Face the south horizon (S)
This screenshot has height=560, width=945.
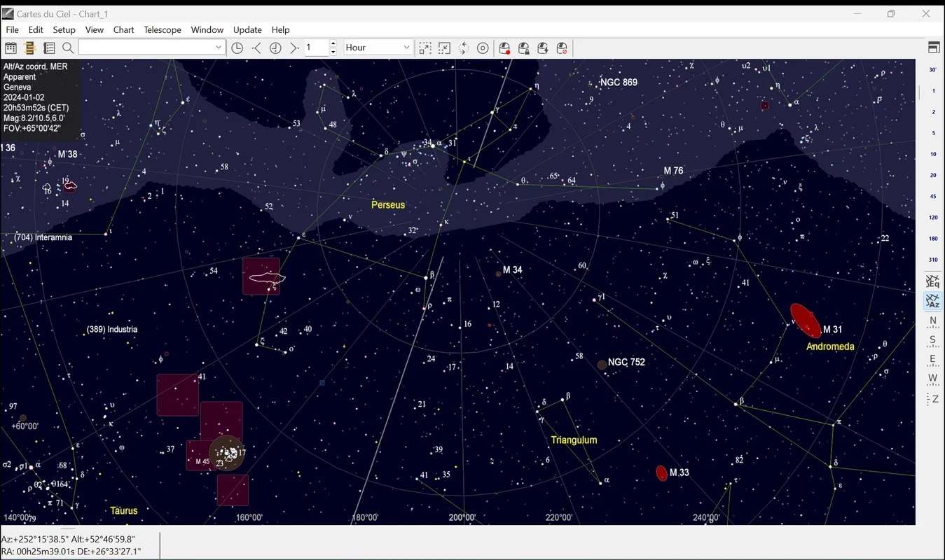pos(932,341)
